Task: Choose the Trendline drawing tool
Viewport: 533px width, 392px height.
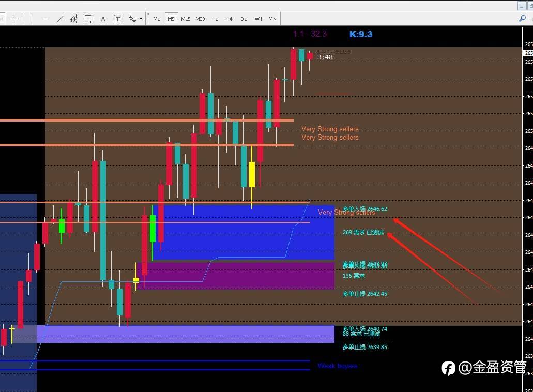Action: 60,19
